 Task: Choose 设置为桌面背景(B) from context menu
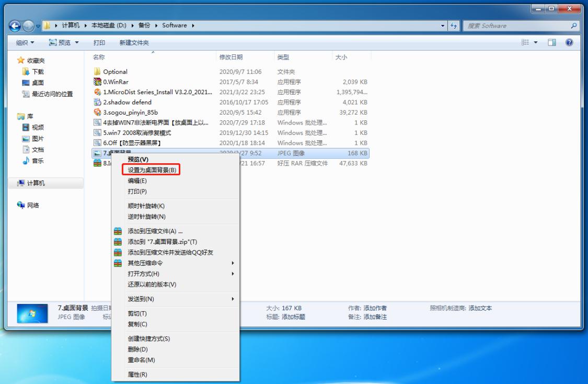(x=152, y=170)
